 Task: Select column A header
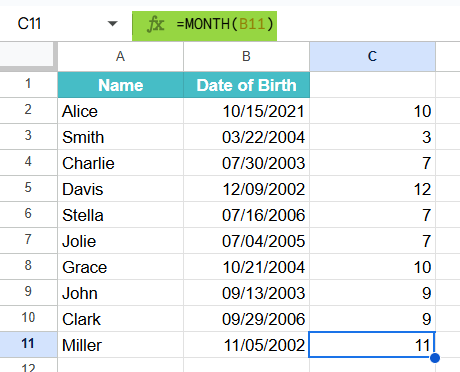point(120,56)
